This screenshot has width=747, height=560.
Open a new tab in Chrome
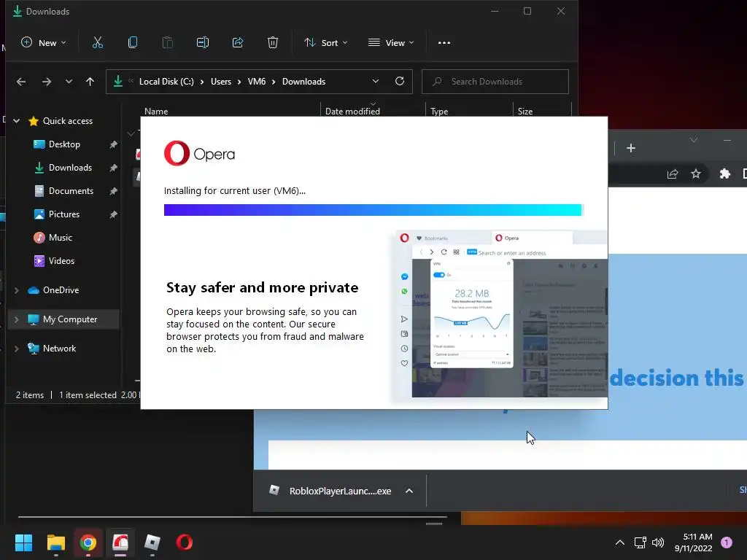[631, 148]
